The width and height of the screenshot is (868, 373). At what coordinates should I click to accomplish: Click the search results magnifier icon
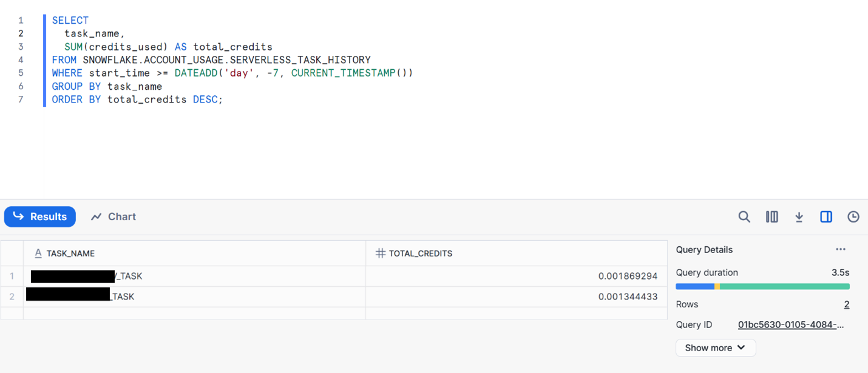744,217
